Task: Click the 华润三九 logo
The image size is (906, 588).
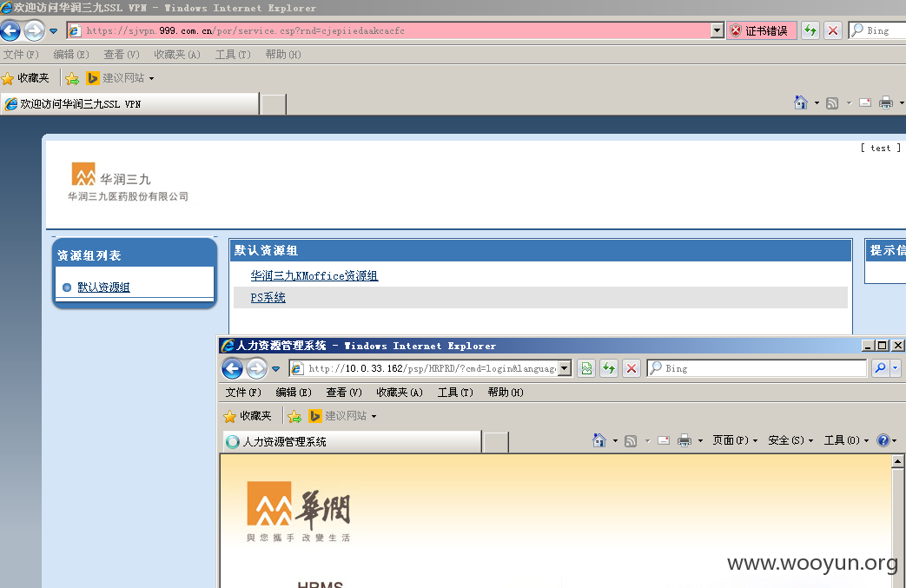Action: click(128, 182)
